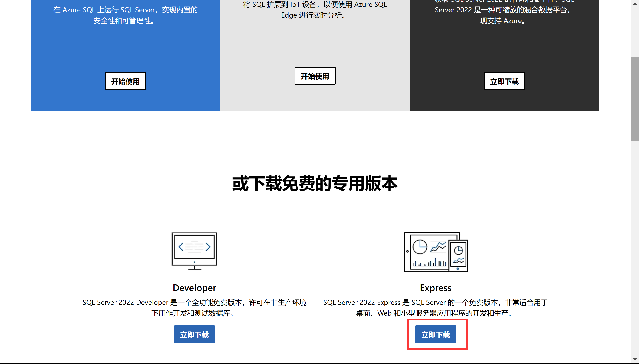This screenshot has width=639, height=364.
Task: Click the Express heading text
Action: pyautogui.click(x=436, y=288)
